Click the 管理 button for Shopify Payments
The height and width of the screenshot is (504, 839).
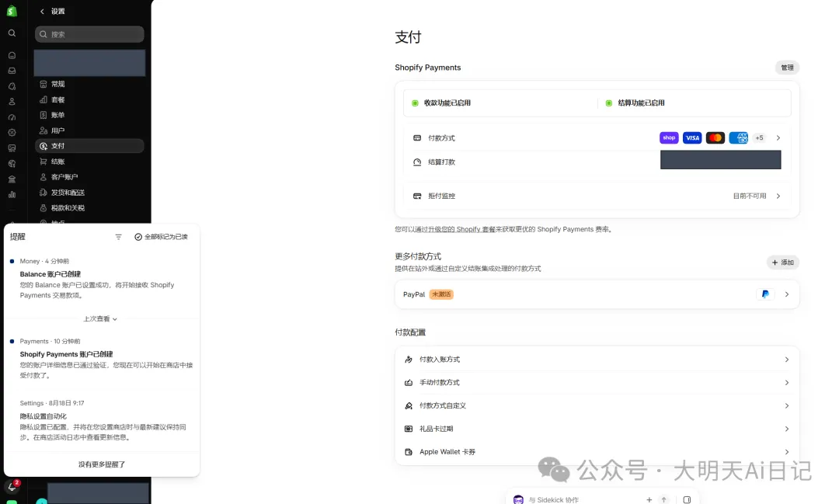point(787,68)
